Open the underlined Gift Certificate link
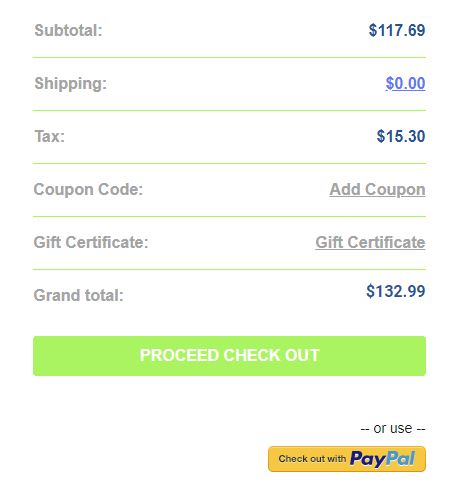 point(370,242)
